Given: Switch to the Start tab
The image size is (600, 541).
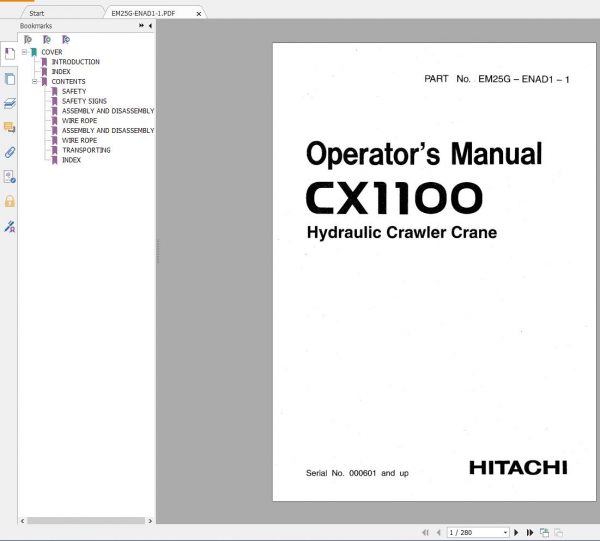Looking at the screenshot, I should coord(37,13).
